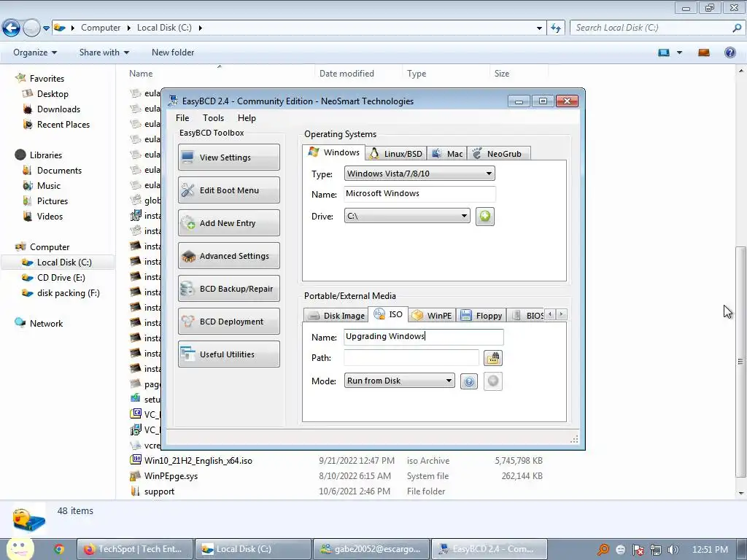The width and height of the screenshot is (747, 560).
Task: Switch to the Mac tab
Action: pos(447,153)
